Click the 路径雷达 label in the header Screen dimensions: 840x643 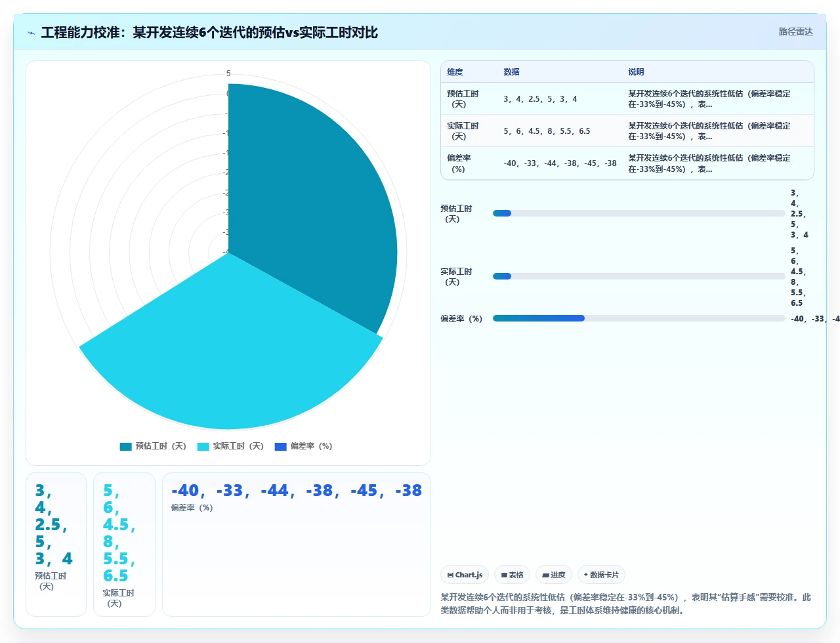coord(795,31)
